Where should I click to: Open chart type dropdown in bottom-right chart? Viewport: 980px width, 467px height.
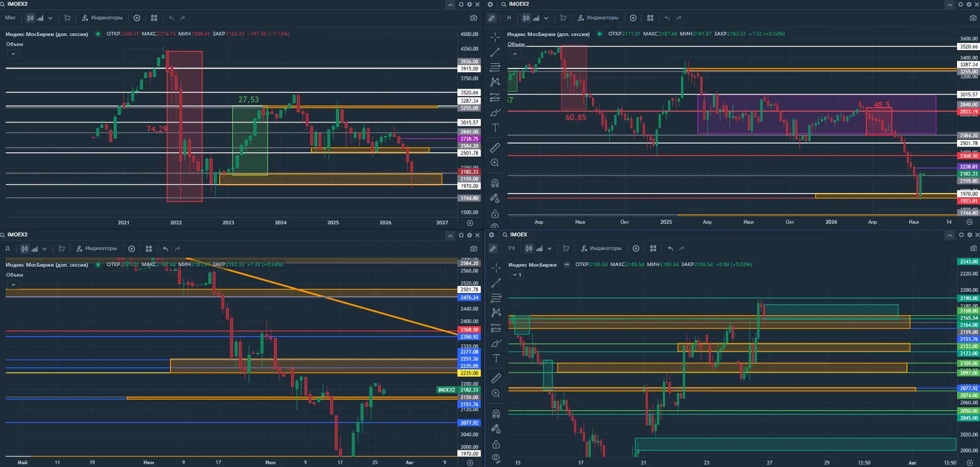(x=549, y=248)
